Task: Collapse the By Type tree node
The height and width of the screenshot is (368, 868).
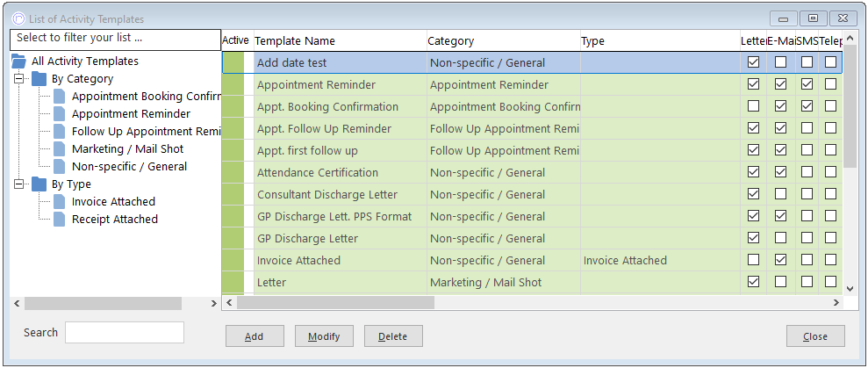Action: coord(18,184)
